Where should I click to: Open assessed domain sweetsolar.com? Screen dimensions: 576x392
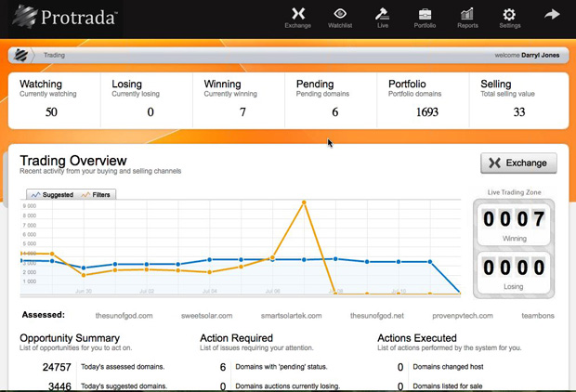(207, 316)
